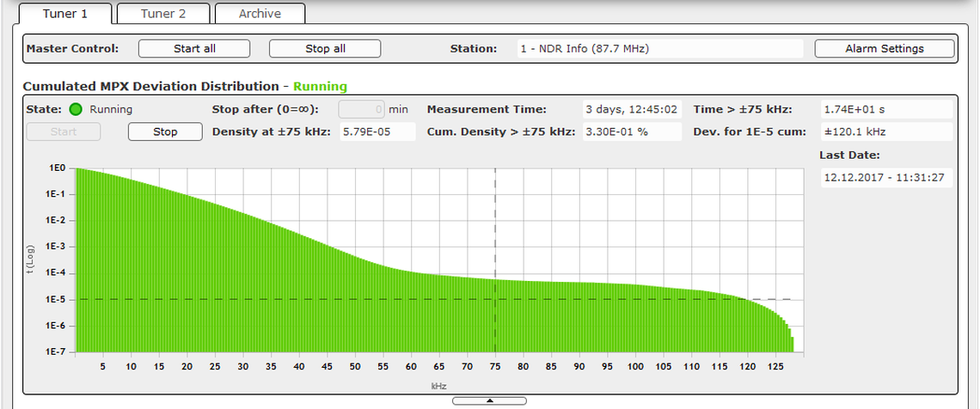Select the Station field NDR Info
The height and width of the screenshot is (409, 980).
pyautogui.click(x=660, y=49)
